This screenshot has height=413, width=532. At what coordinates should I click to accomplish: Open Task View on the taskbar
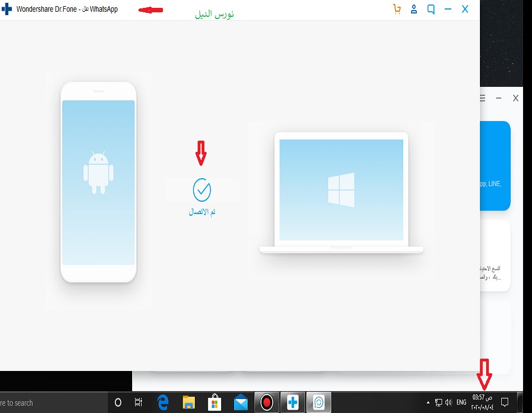(138, 402)
